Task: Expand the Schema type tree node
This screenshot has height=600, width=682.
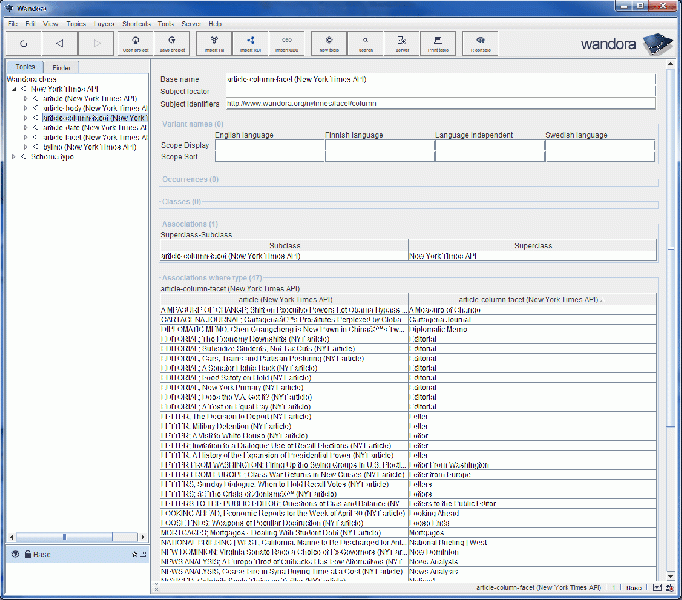Action: coord(13,157)
